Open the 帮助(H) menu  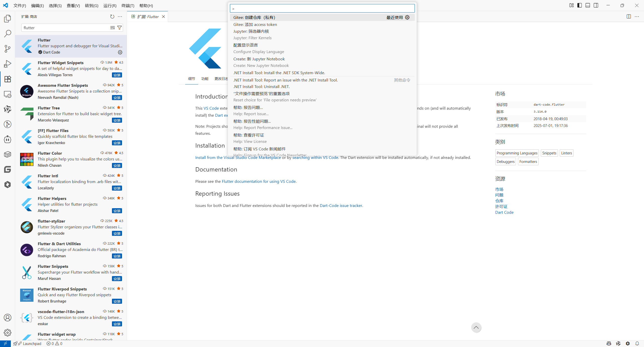point(146,6)
